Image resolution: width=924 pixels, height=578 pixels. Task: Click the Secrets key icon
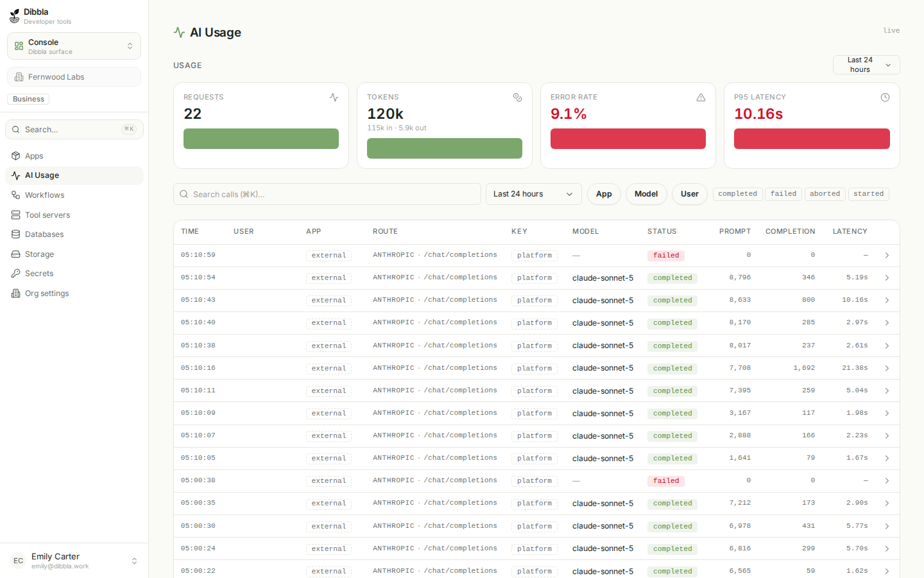(x=15, y=274)
